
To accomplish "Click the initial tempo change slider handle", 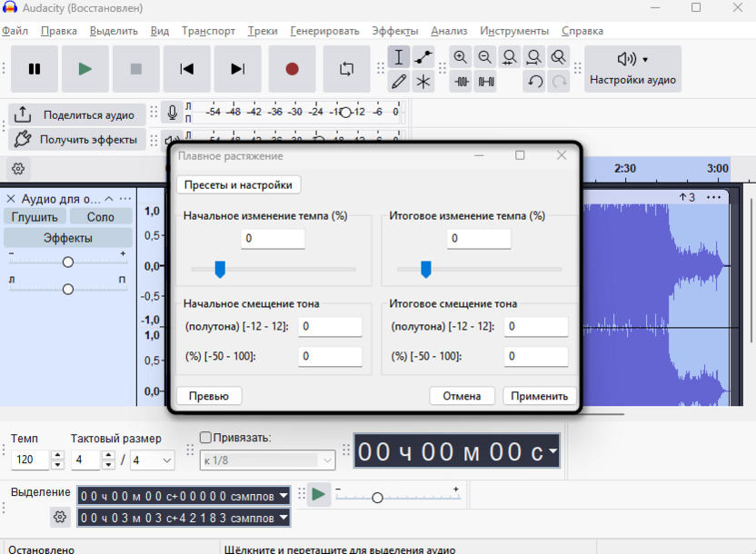I will pos(220,270).
